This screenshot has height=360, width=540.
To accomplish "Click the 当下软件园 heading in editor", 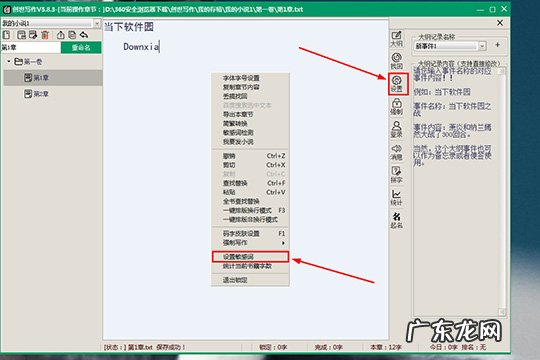I will [129, 27].
